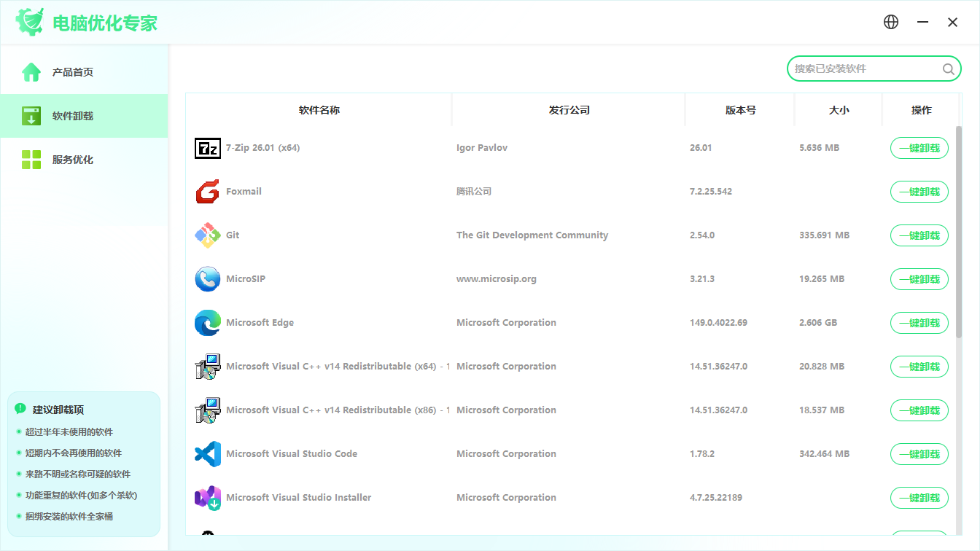Click the 7-Zip application icon
Screen dimensions: 980x551
(x=208, y=148)
